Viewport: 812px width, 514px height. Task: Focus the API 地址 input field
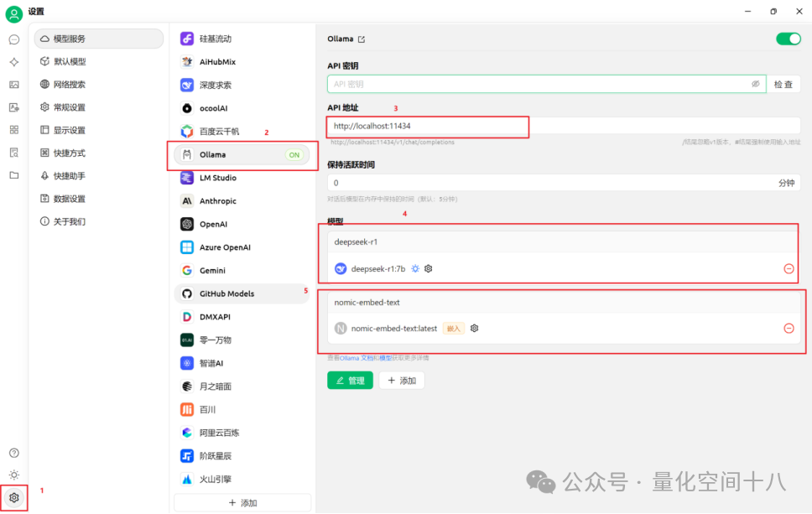[564, 126]
